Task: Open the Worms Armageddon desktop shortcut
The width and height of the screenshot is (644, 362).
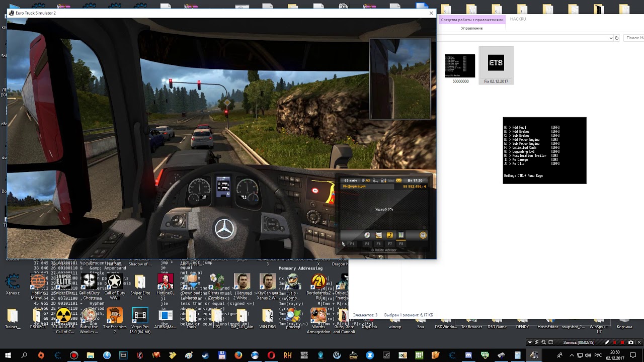Action: tap(318, 320)
